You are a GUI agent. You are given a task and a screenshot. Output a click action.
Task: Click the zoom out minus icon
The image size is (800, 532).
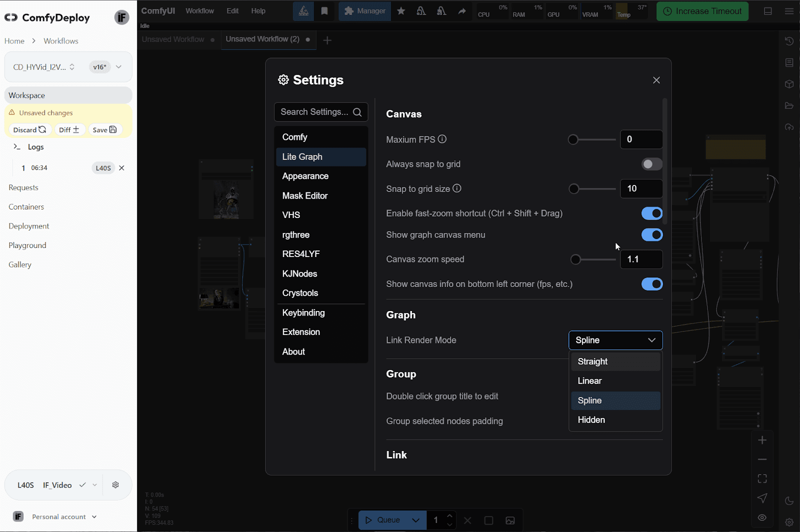coord(762,459)
